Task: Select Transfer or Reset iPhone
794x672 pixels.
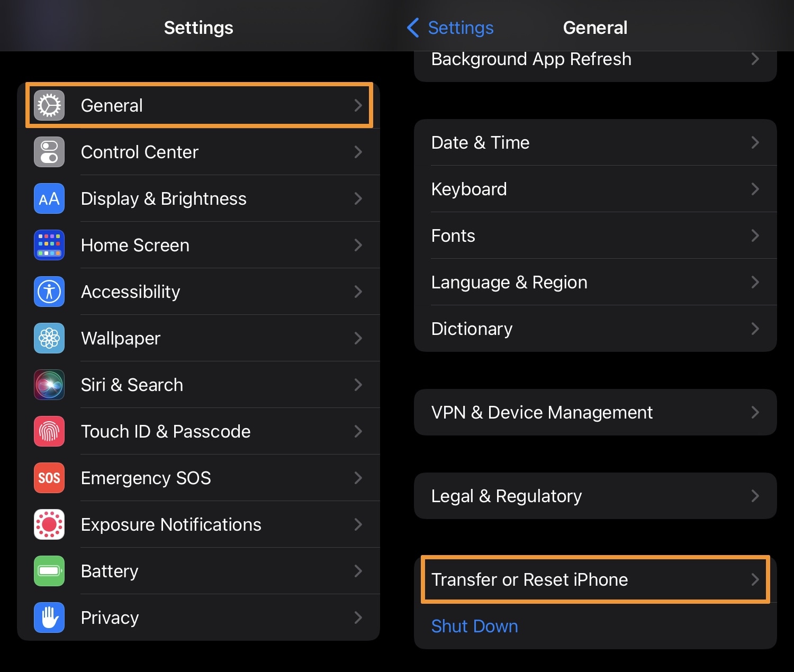Action: point(595,579)
